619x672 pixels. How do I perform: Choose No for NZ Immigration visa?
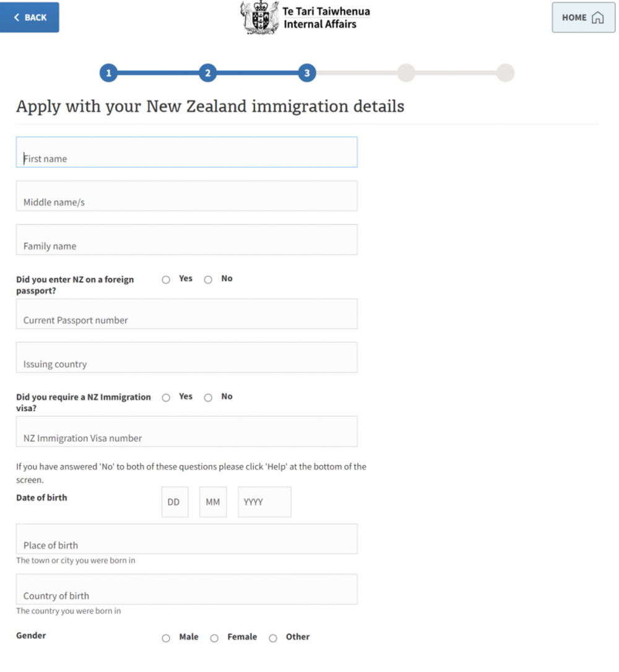(x=208, y=398)
